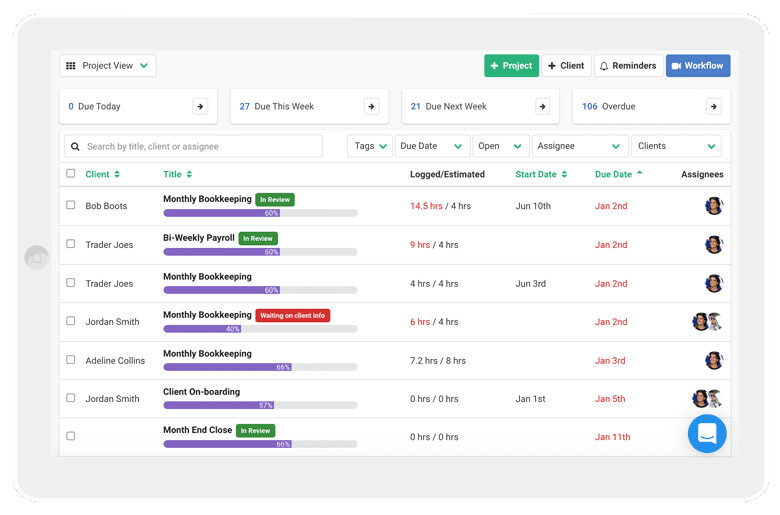This screenshot has width=780, height=515.
Task: Click the Jun 10th start date
Action: click(x=533, y=206)
